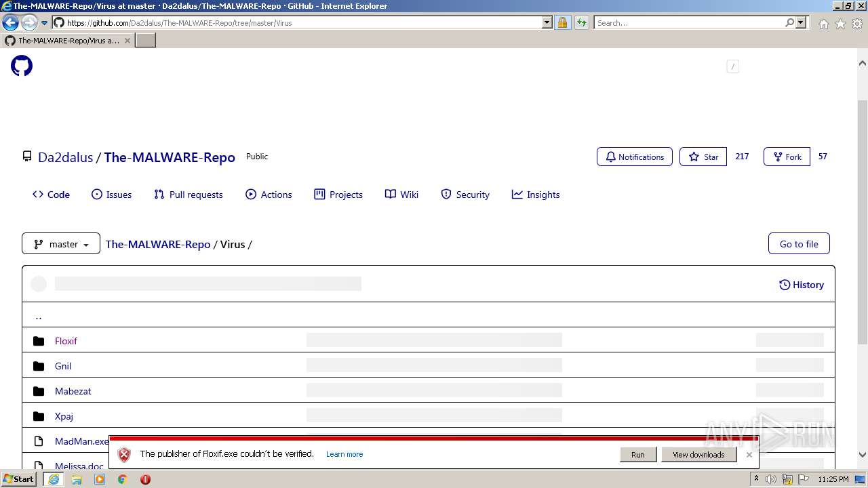Click the address bar URL

point(179,22)
